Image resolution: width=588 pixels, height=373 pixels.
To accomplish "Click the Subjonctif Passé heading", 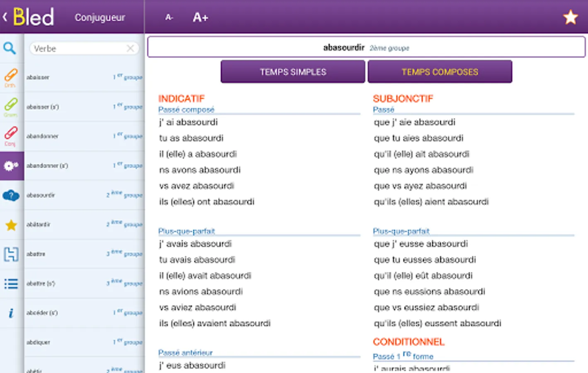I will 384,109.
